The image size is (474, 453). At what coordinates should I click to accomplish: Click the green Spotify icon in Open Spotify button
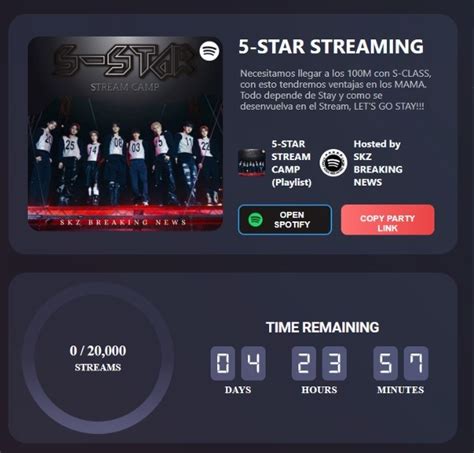coord(255,220)
